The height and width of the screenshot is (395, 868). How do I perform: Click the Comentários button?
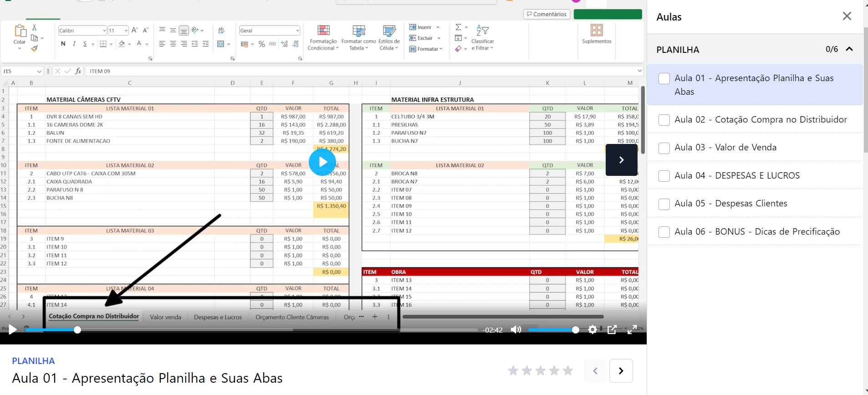546,14
